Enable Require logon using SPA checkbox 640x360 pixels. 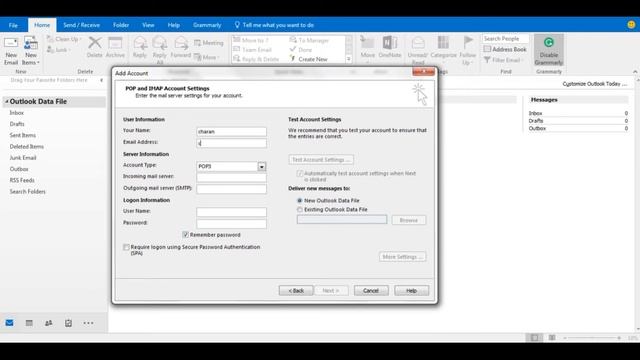point(126,247)
